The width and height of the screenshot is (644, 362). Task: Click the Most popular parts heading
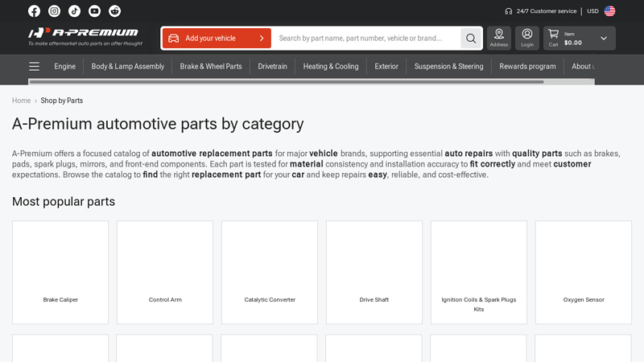point(64,202)
